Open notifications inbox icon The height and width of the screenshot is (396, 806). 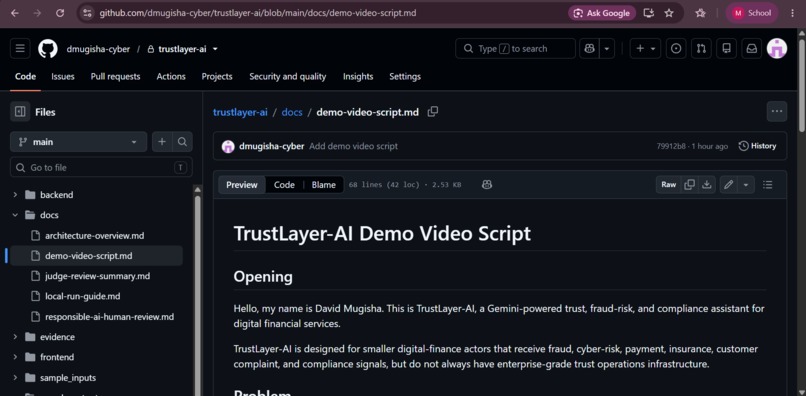(752, 49)
